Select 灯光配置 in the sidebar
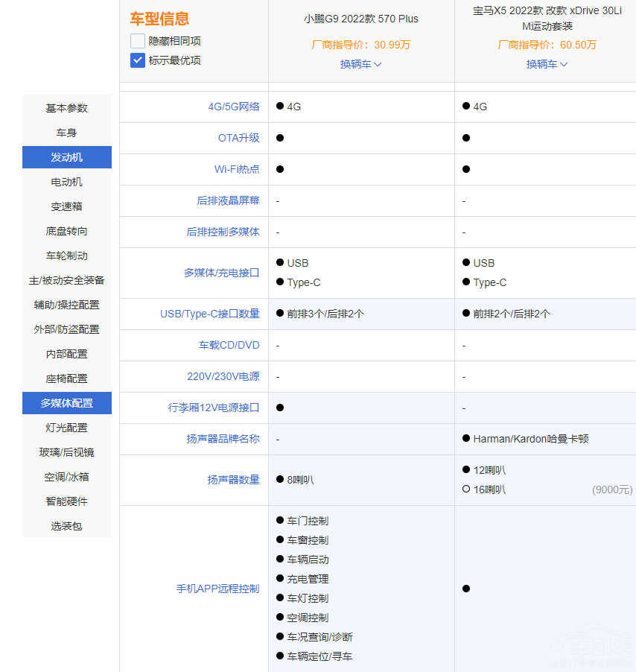This screenshot has height=672, width=636. (67, 428)
